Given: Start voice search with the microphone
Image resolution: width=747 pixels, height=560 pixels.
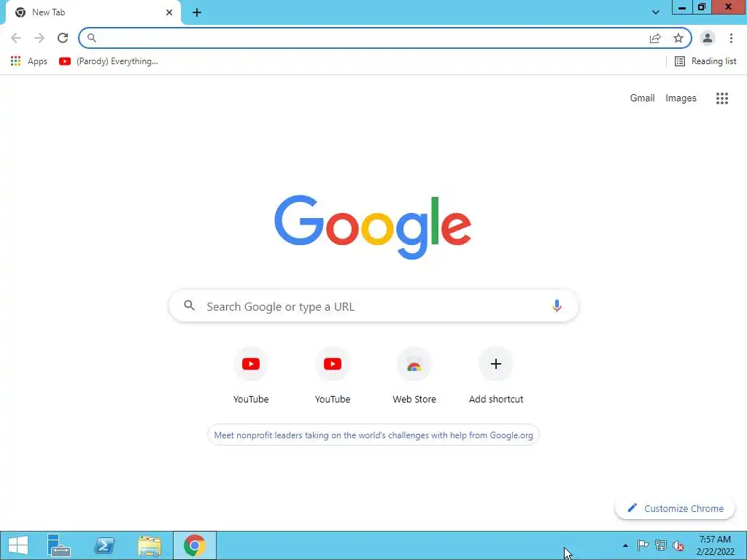Looking at the screenshot, I should coord(557,306).
